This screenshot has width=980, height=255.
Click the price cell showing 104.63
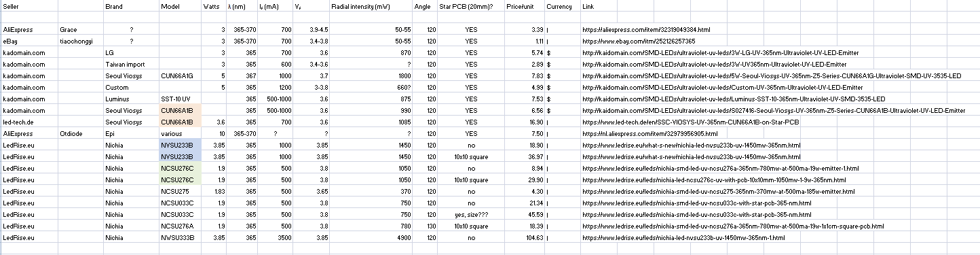[524, 238]
